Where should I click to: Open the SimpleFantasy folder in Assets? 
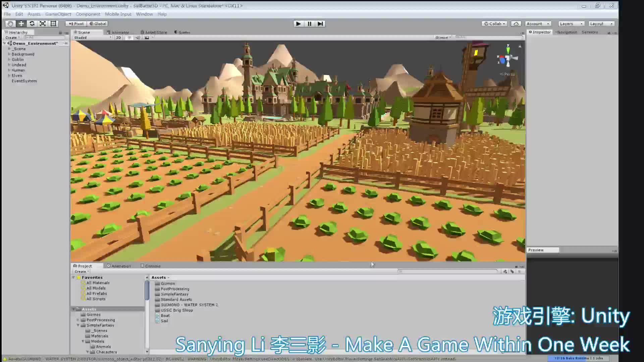174,294
